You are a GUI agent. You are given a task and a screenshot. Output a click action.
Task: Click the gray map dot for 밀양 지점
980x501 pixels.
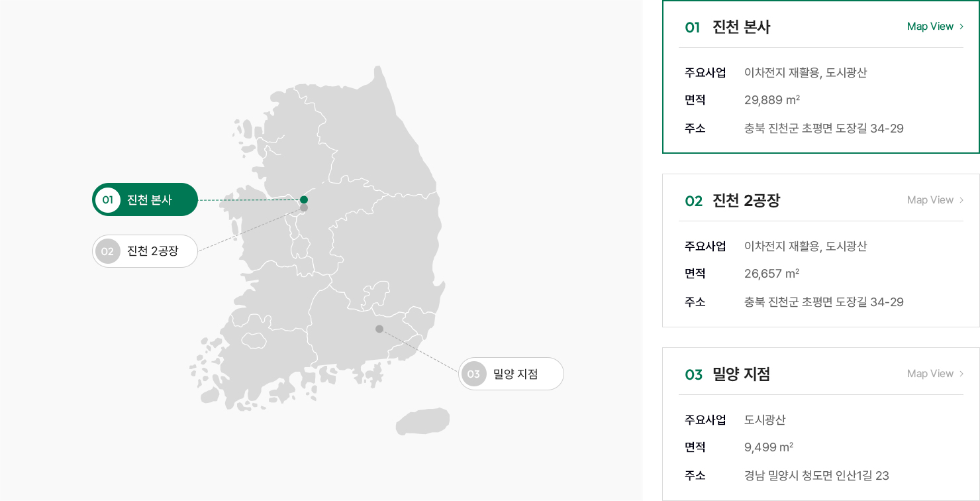tap(379, 329)
